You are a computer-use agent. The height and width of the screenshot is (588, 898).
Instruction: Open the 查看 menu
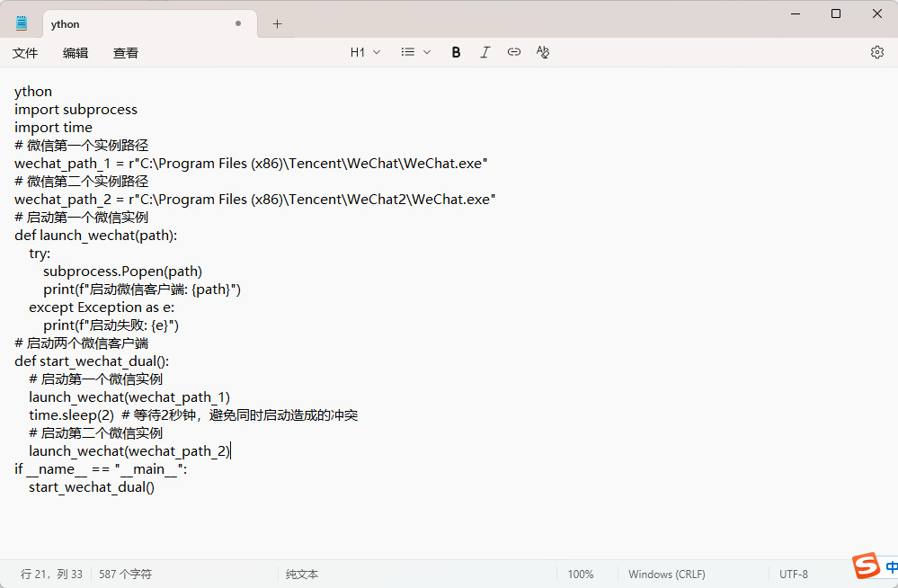pyautogui.click(x=126, y=53)
